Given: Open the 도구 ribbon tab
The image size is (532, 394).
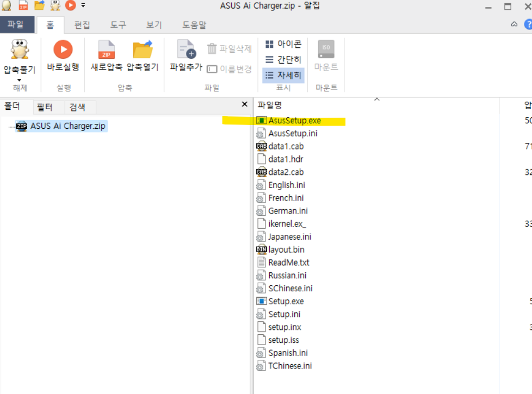Looking at the screenshot, I should 118,25.
